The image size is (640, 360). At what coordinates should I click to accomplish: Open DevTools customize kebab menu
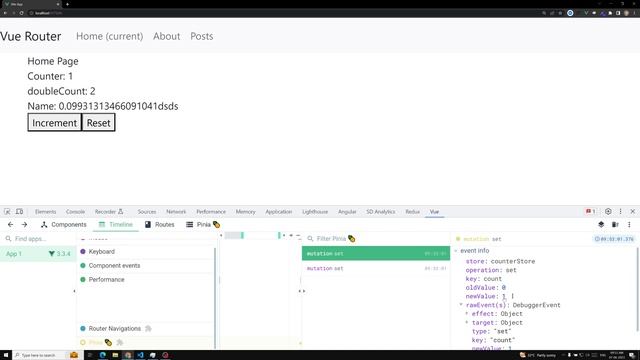[620, 211]
